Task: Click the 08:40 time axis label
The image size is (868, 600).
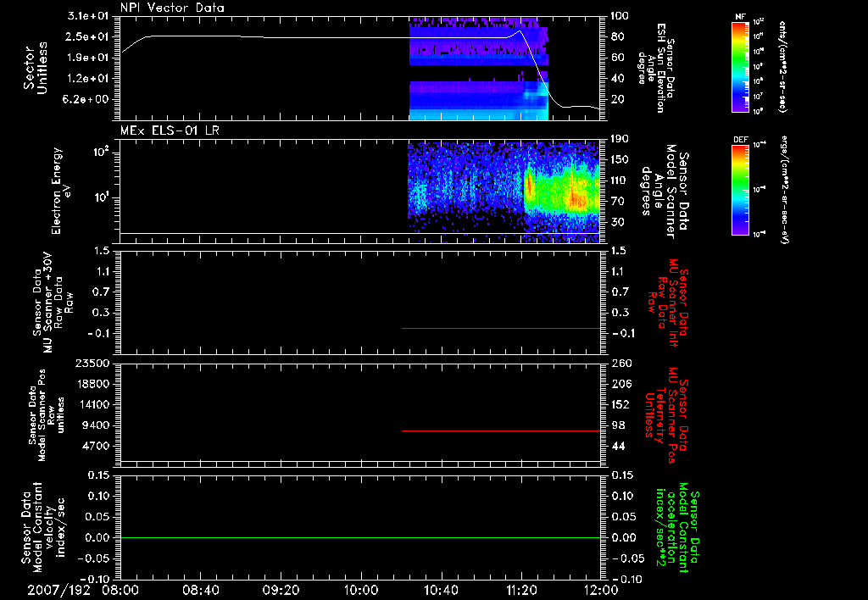Action: [x=200, y=590]
